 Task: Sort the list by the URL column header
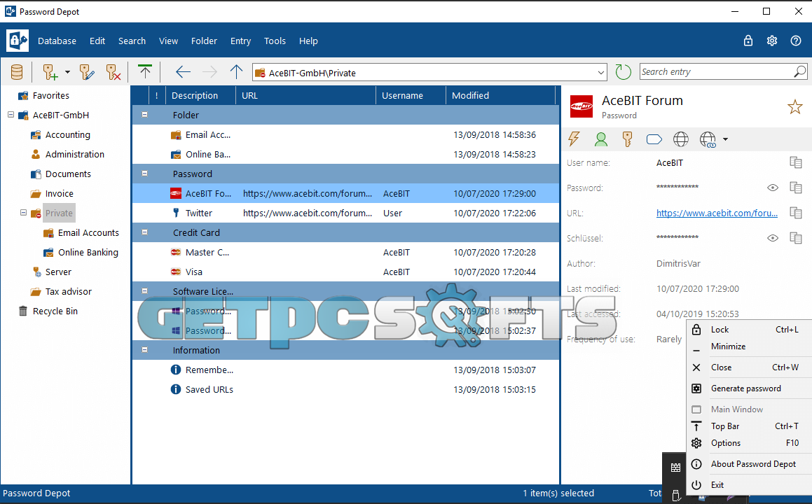(x=305, y=95)
